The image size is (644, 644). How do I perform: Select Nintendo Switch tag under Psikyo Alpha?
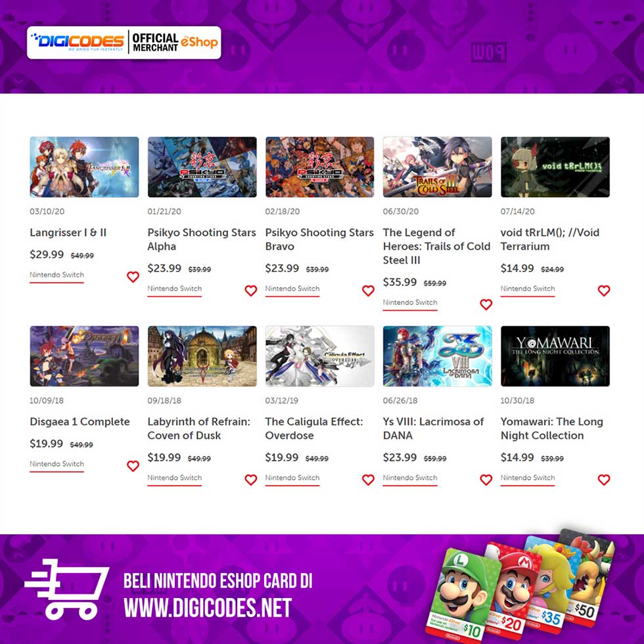click(175, 288)
